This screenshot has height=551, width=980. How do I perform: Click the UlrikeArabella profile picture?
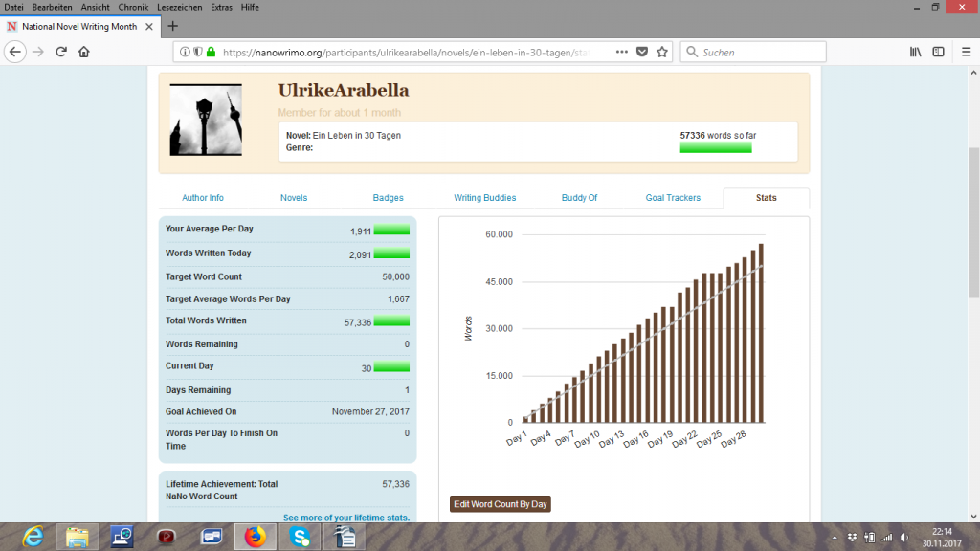point(206,120)
